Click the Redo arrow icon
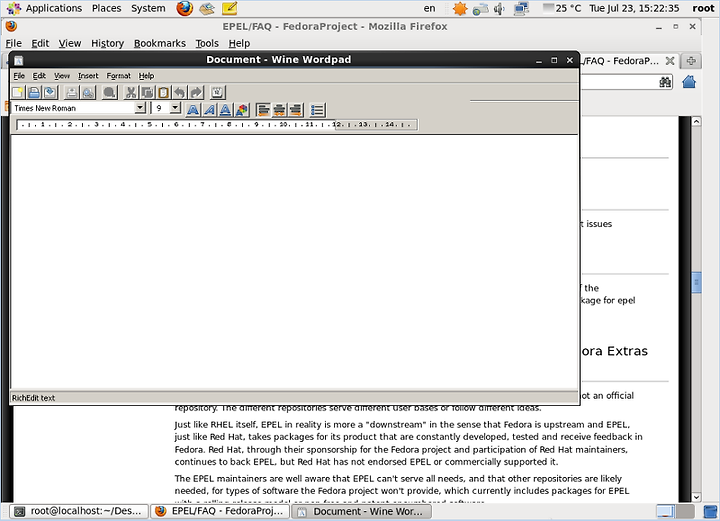Screen dimensions: 720x521 tap(196, 92)
